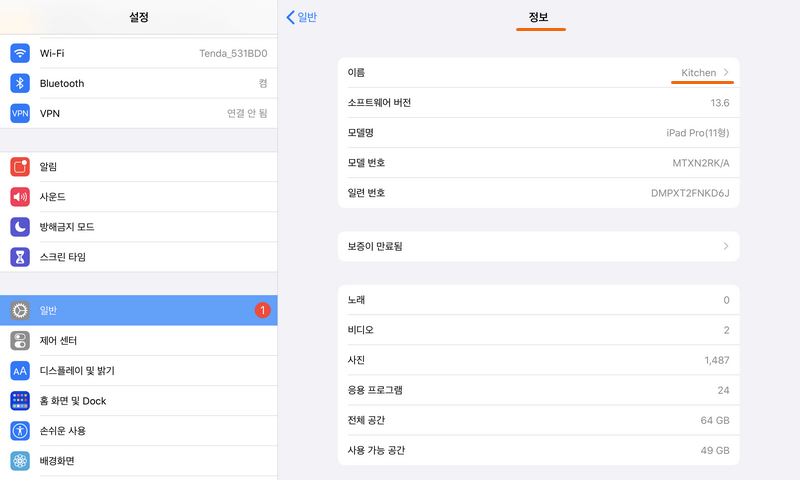Tap the 스크린 타임 hourglass icon
Screen dimensions: 800x480
click(x=20, y=257)
